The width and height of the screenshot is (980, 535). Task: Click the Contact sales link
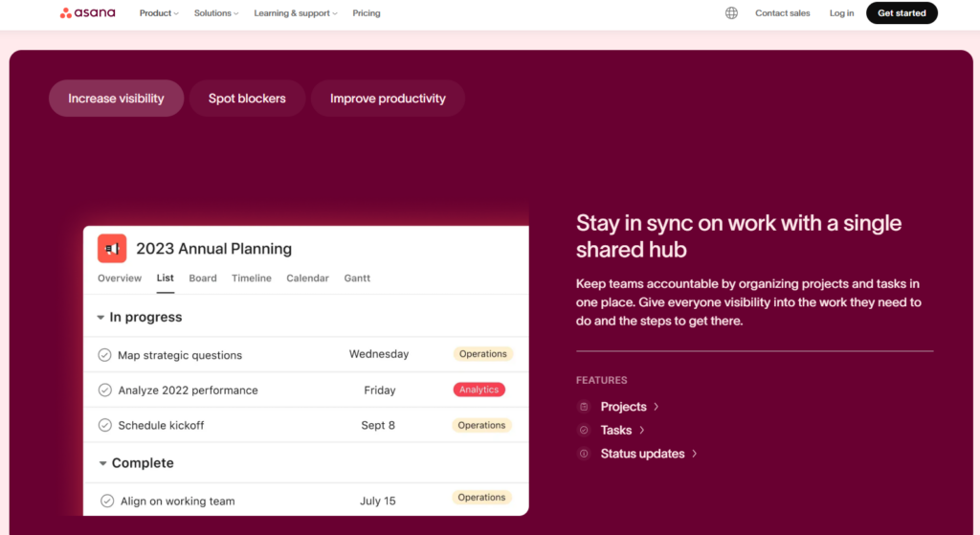[782, 13]
